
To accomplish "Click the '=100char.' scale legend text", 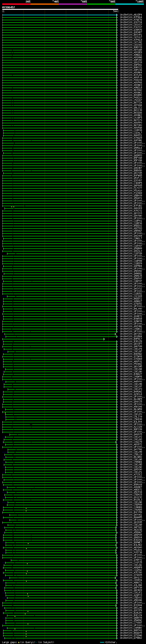I will pyautogui.click(x=111, y=642).
